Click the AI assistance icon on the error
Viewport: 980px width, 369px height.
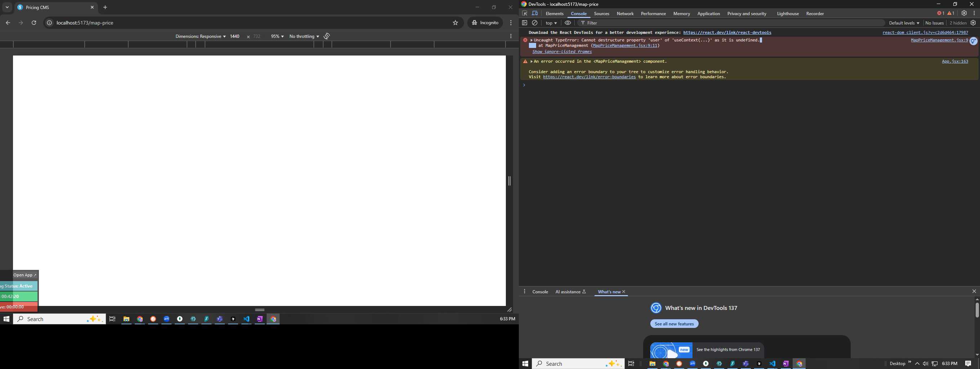pos(973,41)
